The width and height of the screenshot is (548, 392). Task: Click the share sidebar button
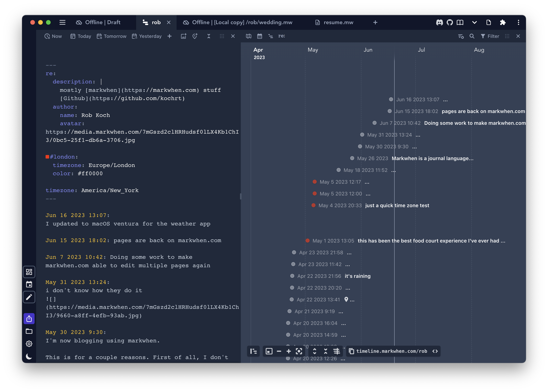pos(29,319)
